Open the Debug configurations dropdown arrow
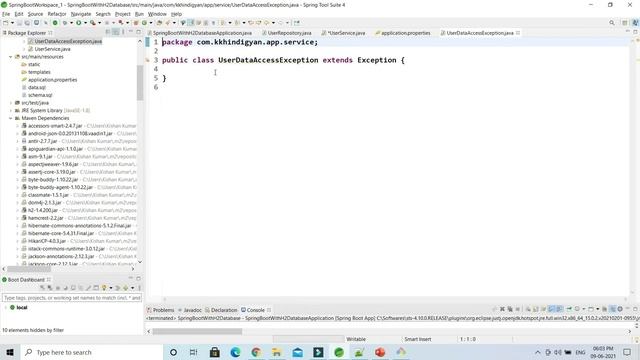 71,23
